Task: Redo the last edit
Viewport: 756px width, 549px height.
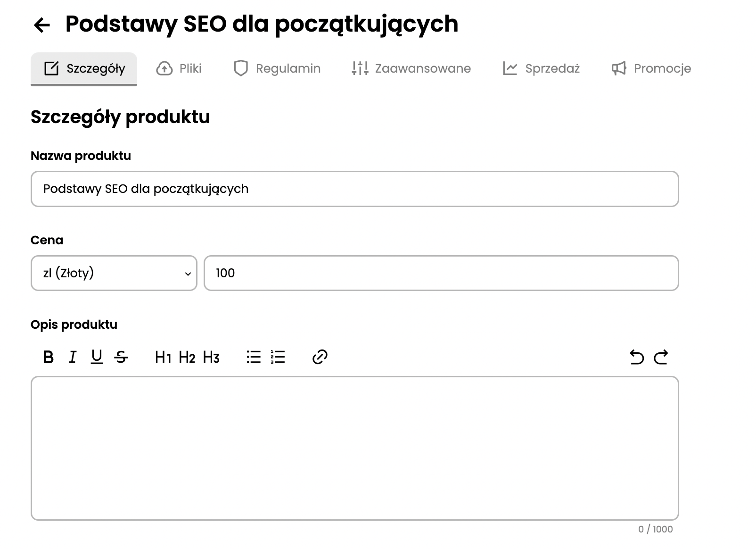Action: [661, 357]
